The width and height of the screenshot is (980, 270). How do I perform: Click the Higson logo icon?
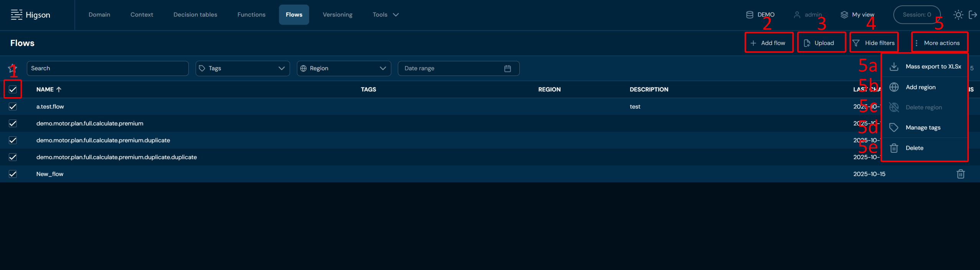coord(16,15)
